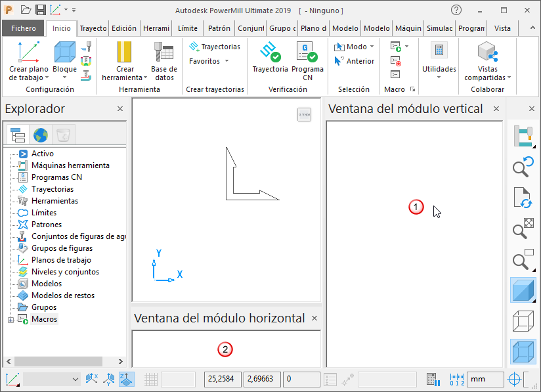Open the Explorer recycle bin tab
541x392 pixels.
coord(64,135)
